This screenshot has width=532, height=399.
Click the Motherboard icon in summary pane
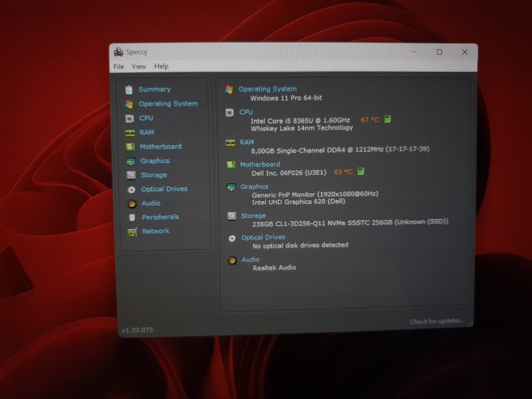pos(231,165)
